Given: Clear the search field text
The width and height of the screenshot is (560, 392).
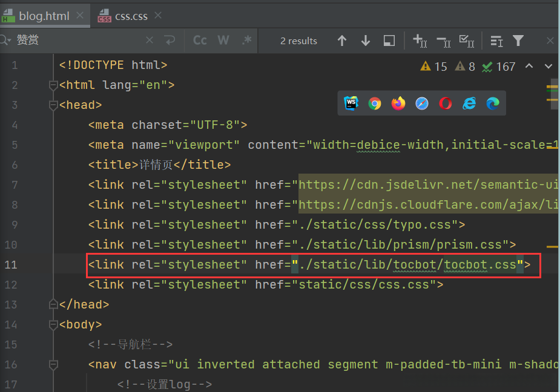Looking at the screenshot, I should coord(150,41).
